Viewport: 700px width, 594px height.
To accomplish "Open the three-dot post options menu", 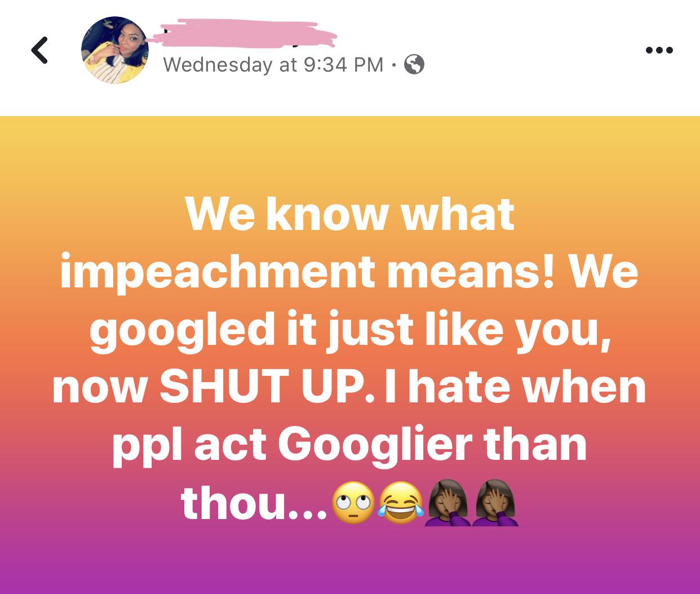I will click(x=659, y=51).
